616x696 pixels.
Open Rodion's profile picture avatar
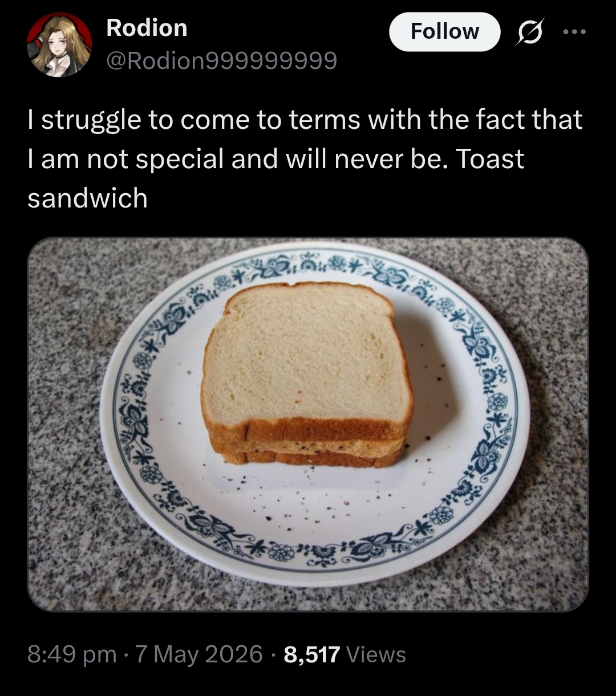59,44
